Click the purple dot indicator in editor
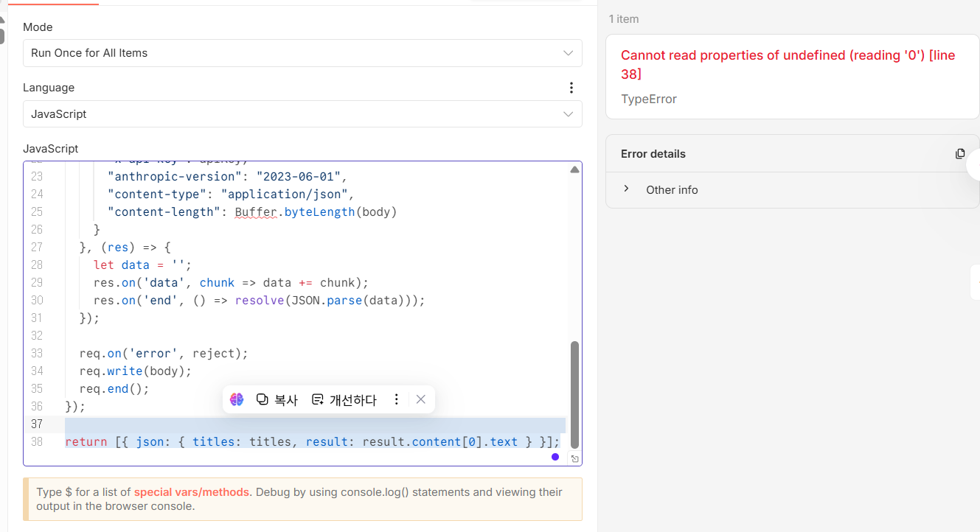 555,457
